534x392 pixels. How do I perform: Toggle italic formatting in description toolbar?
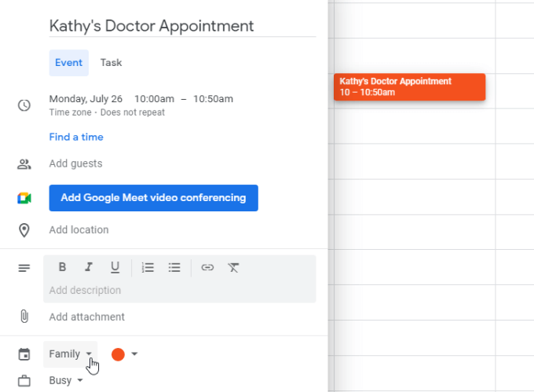(x=89, y=267)
